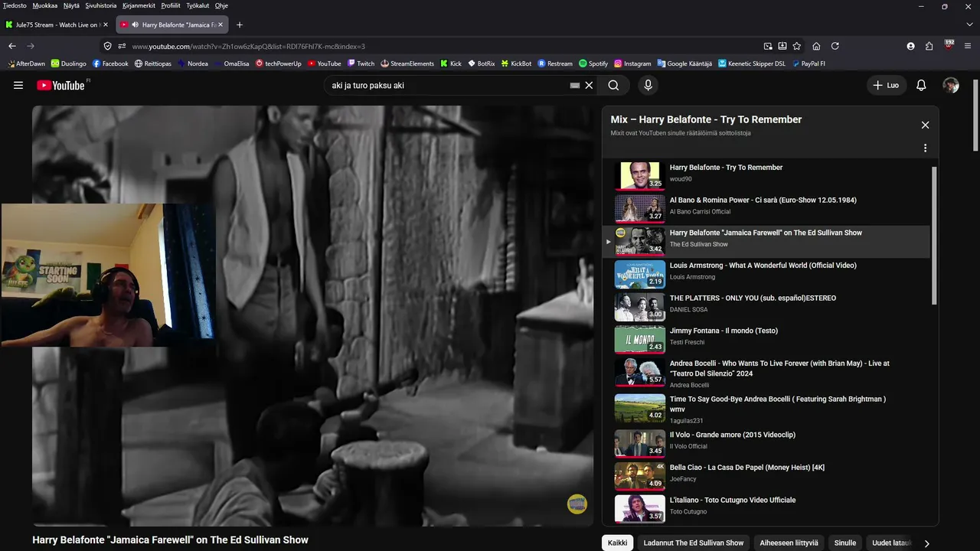Open YouTube account avatar menu
Image resolution: width=980 pixels, height=551 pixels.
click(x=951, y=86)
